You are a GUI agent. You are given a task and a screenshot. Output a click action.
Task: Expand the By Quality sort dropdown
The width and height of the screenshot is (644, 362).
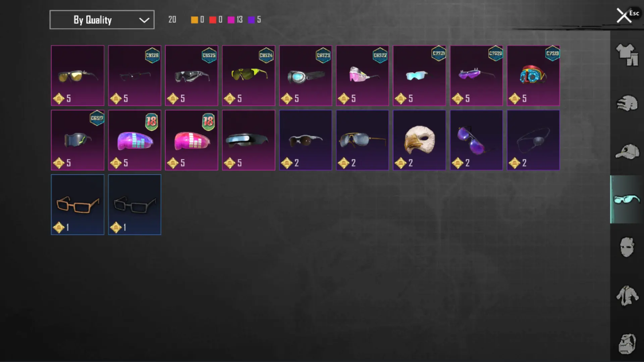[102, 20]
